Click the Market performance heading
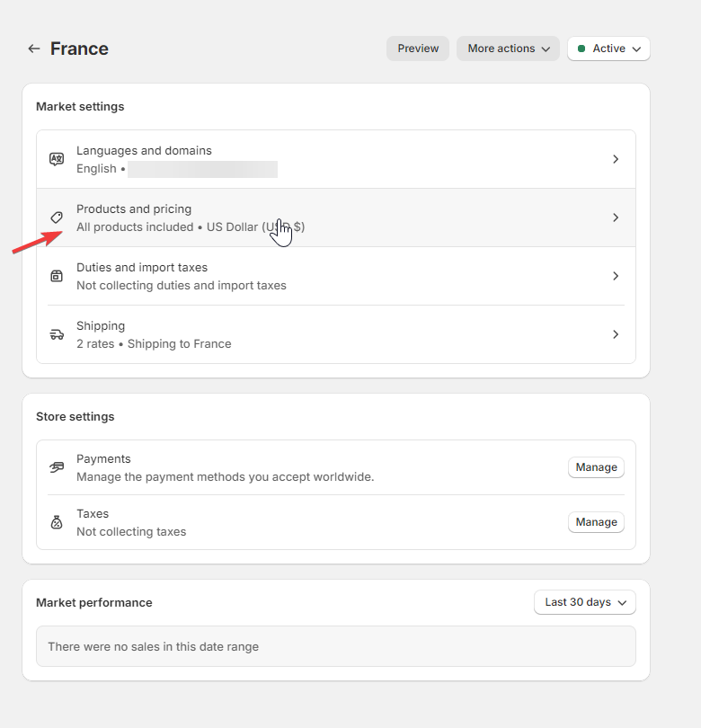Image resolution: width=701 pixels, height=728 pixels. [x=94, y=602]
